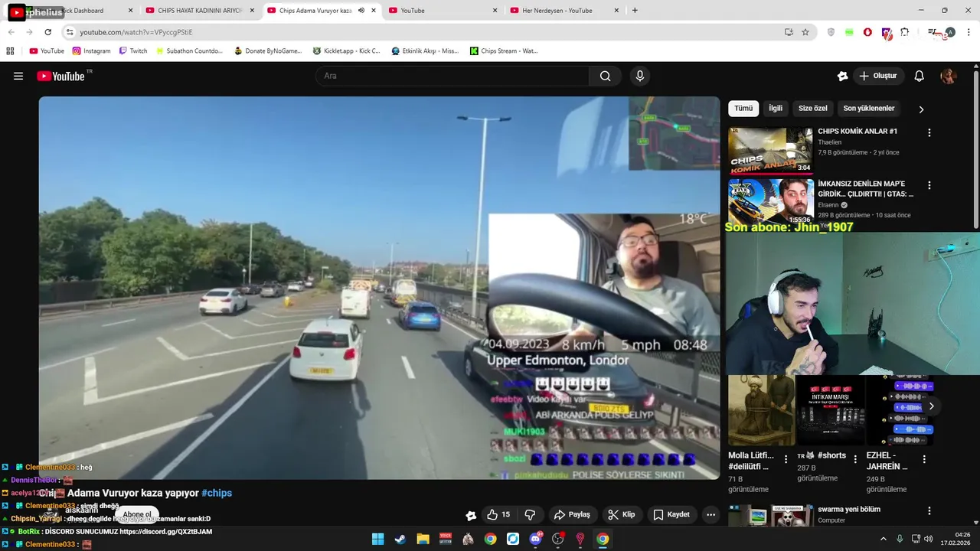Screen dimensions: 980x551
Task: Select the Tümü filter chip
Action: click(x=743, y=109)
